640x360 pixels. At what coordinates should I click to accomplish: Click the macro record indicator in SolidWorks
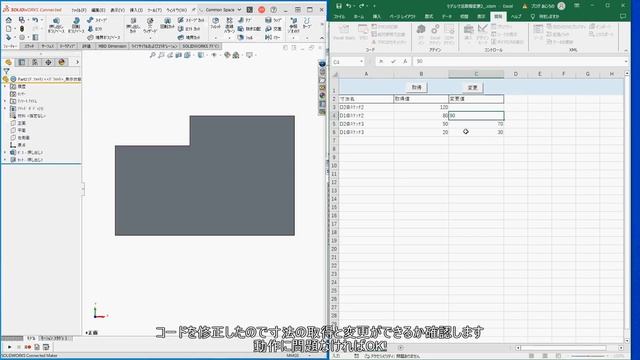tap(28, 347)
